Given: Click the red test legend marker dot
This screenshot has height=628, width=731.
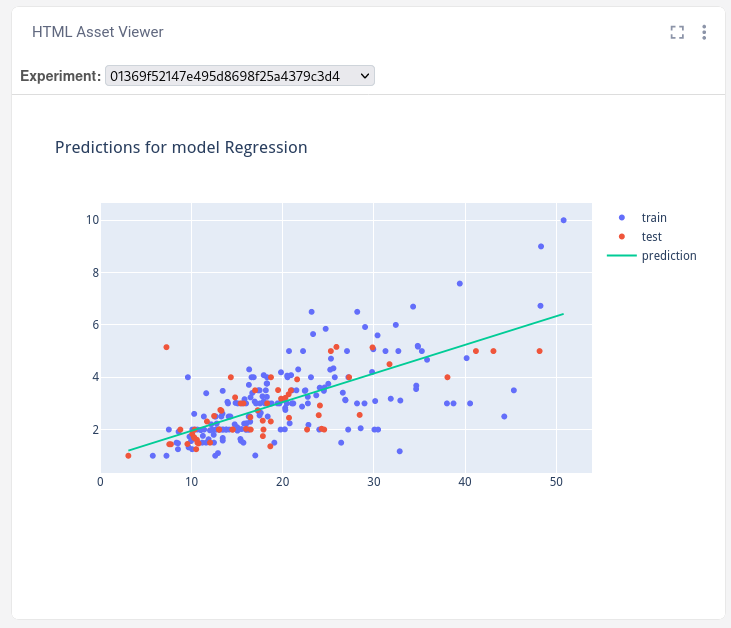Looking at the screenshot, I should tap(622, 236).
